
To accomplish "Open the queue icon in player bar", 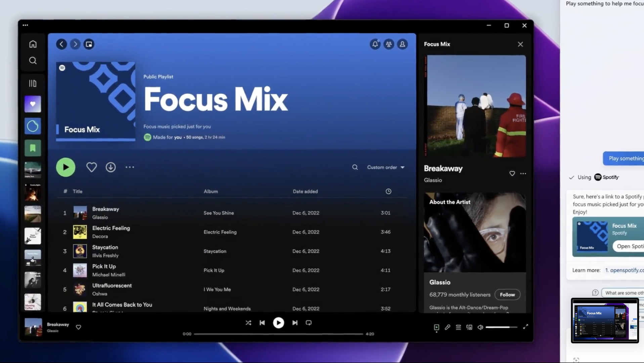I will tap(458, 327).
